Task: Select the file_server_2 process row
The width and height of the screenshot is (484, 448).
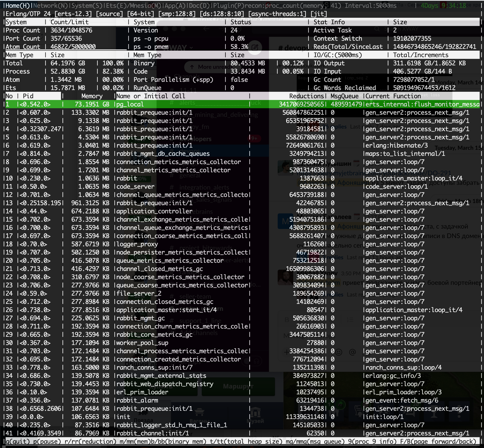Action: [x=242, y=293]
